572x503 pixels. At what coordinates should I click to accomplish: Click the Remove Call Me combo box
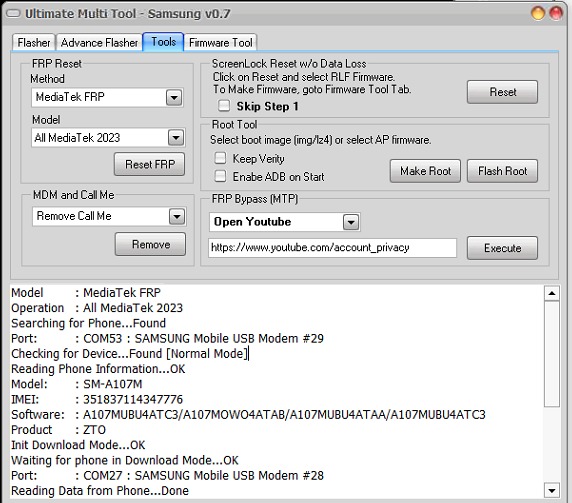109,216
